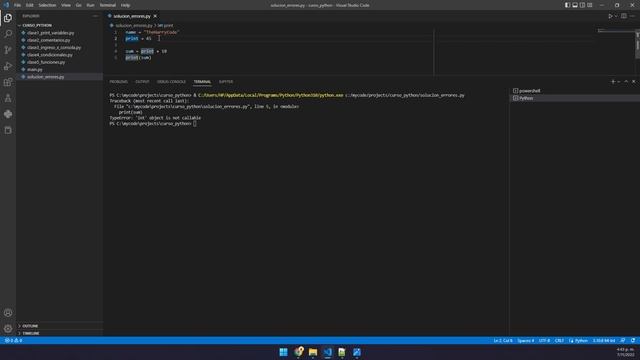The width and height of the screenshot is (640, 360).
Task: Open the Search view in activity bar
Action: point(8,33)
